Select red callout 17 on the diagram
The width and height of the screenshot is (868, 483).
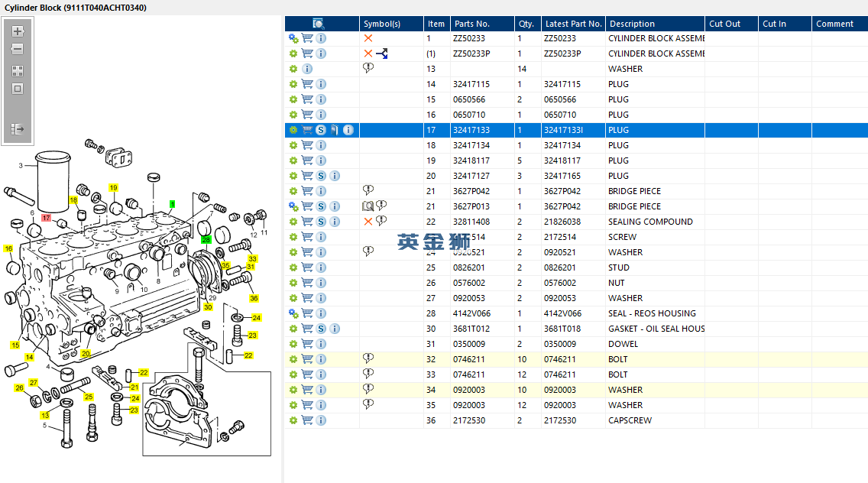(x=46, y=218)
